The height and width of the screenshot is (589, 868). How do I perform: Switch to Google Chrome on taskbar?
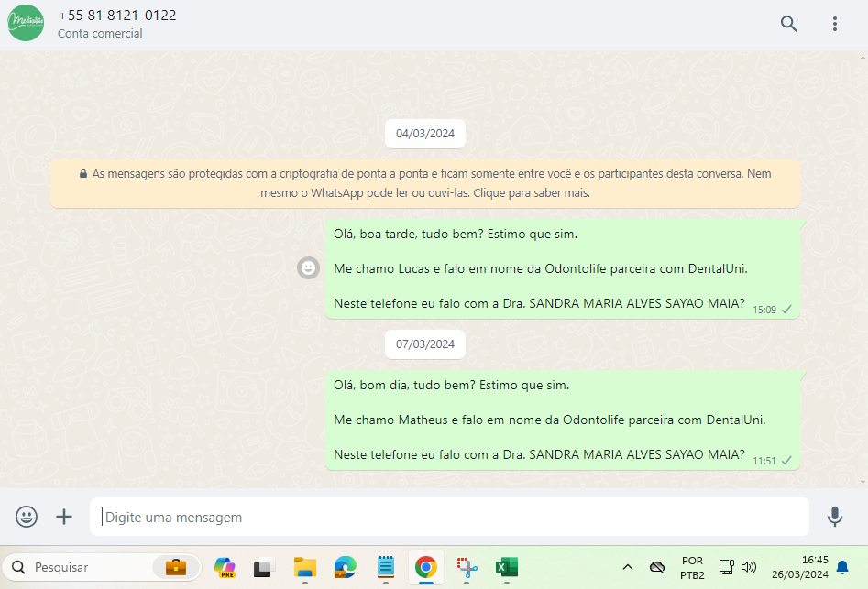pos(425,567)
